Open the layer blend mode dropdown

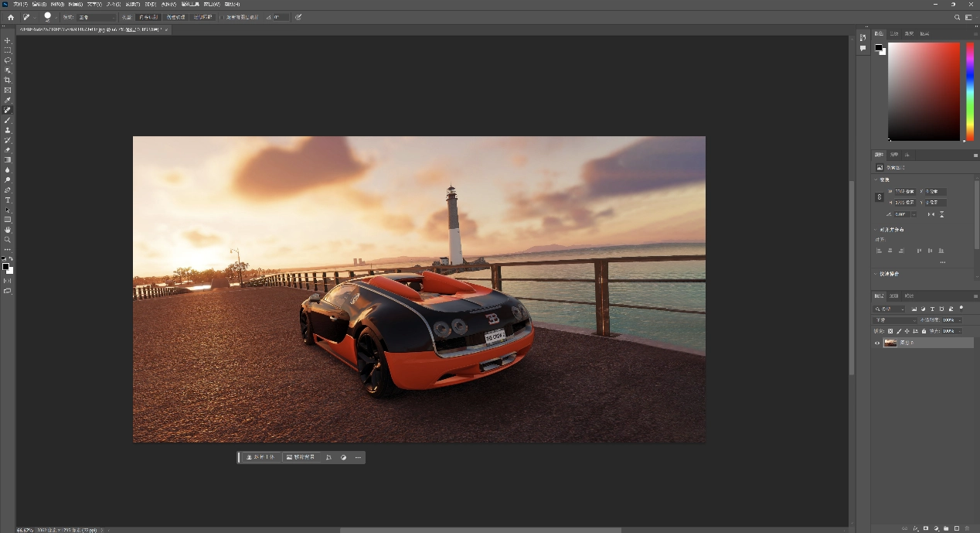tap(895, 320)
